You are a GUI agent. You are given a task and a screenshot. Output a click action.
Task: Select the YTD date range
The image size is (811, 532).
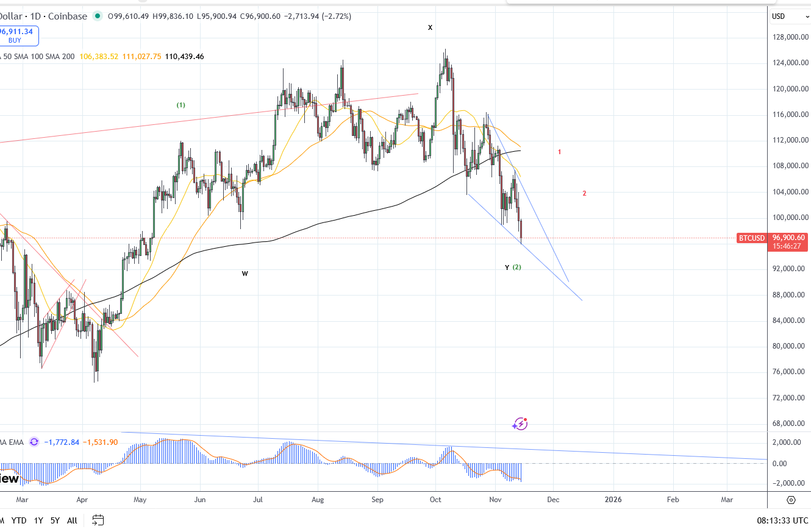[x=19, y=520]
